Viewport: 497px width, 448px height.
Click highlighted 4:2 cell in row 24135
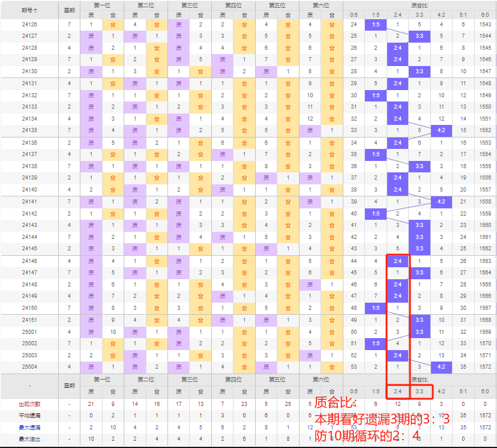point(441,130)
